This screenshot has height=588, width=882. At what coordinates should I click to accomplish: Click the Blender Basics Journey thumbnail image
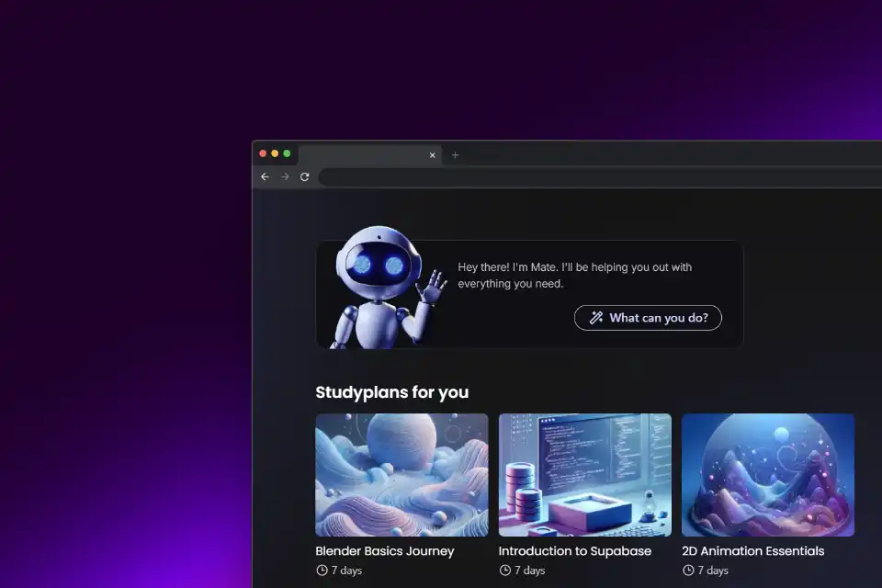[x=401, y=475]
